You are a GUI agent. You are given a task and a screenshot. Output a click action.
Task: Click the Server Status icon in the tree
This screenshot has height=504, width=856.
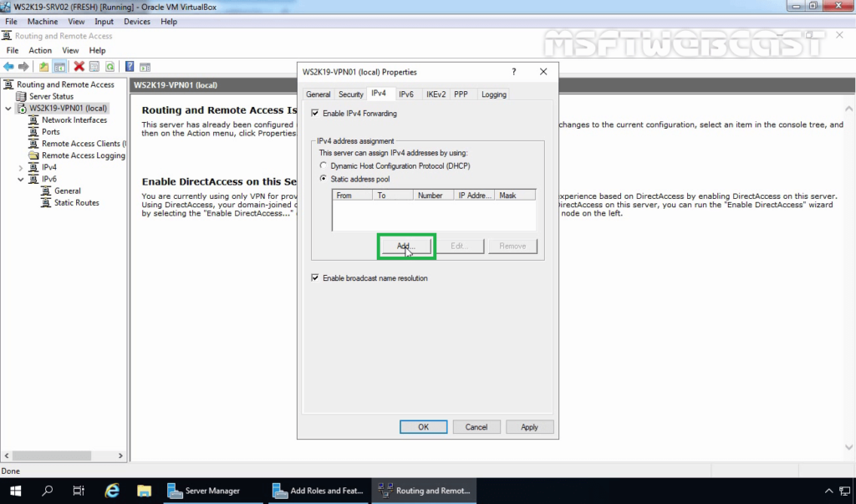click(21, 96)
